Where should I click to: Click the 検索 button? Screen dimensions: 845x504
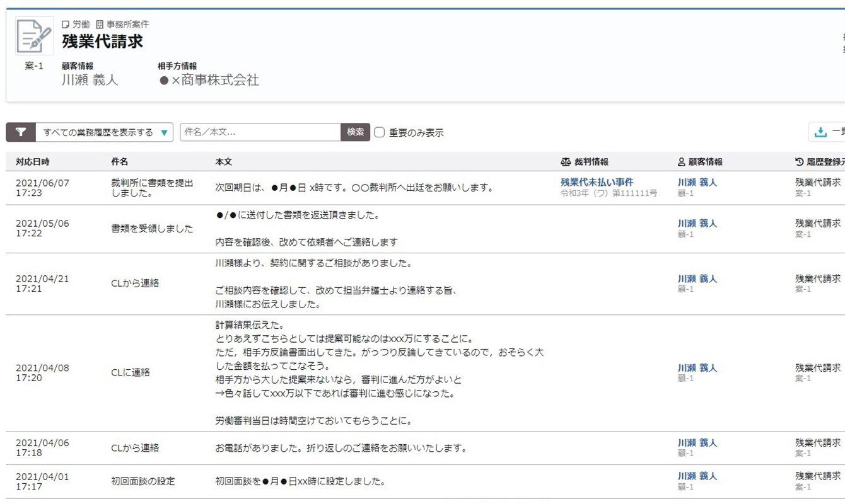[x=356, y=132]
